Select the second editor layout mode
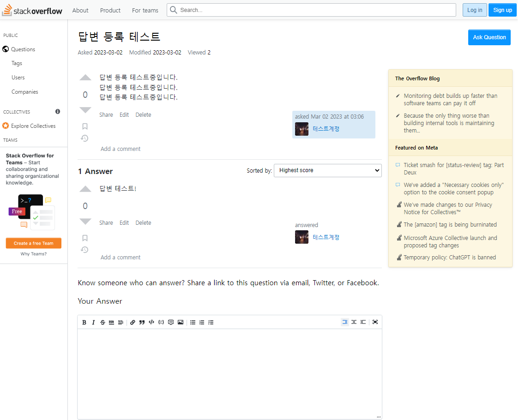 pyautogui.click(x=354, y=322)
